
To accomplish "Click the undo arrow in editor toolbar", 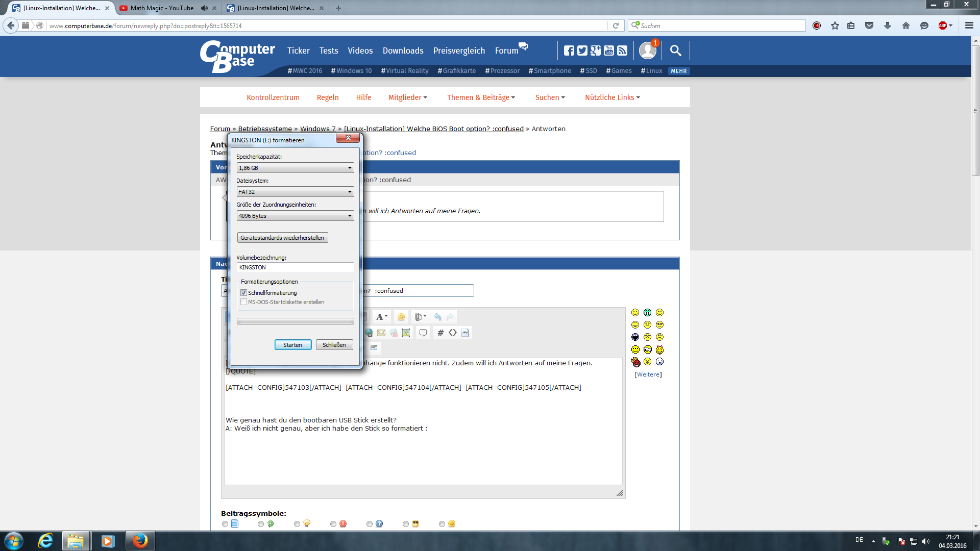I will pos(437,317).
